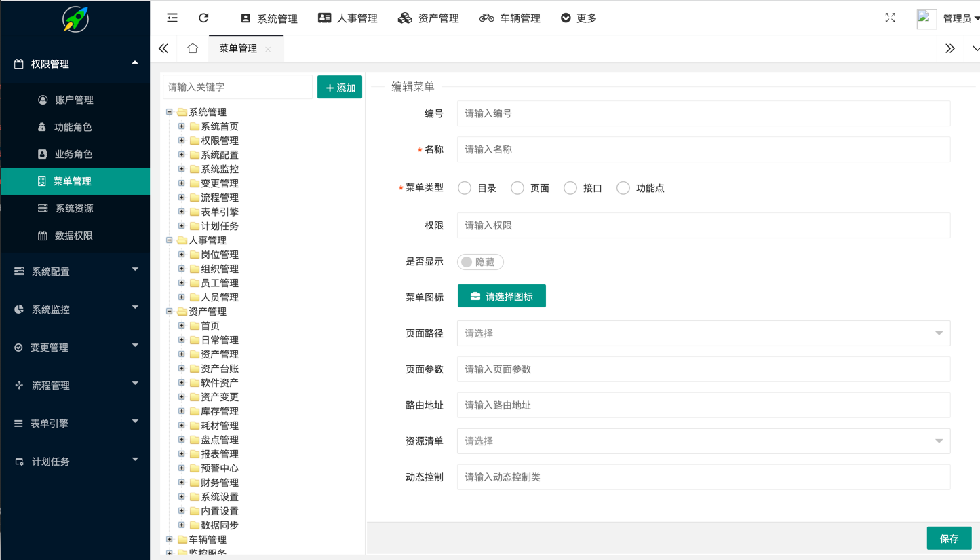
Task: Open the 资源清单 dropdown
Action: (703, 441)
